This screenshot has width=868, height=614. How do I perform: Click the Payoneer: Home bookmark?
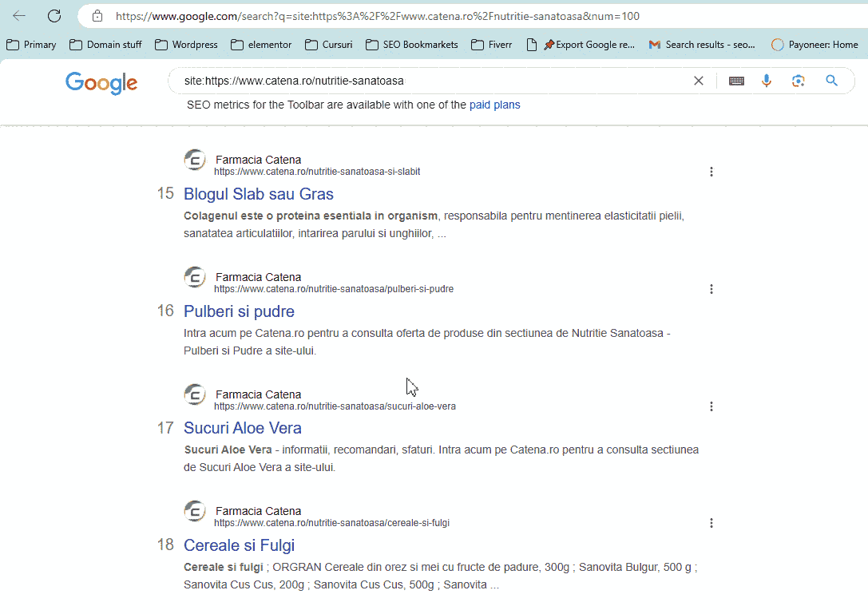tap(814, 45)
